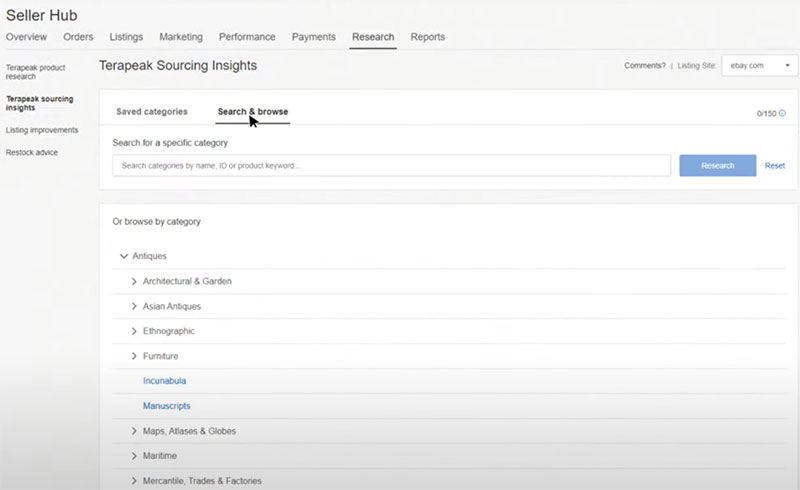Click the Furniture label text

tap(160, 356)
